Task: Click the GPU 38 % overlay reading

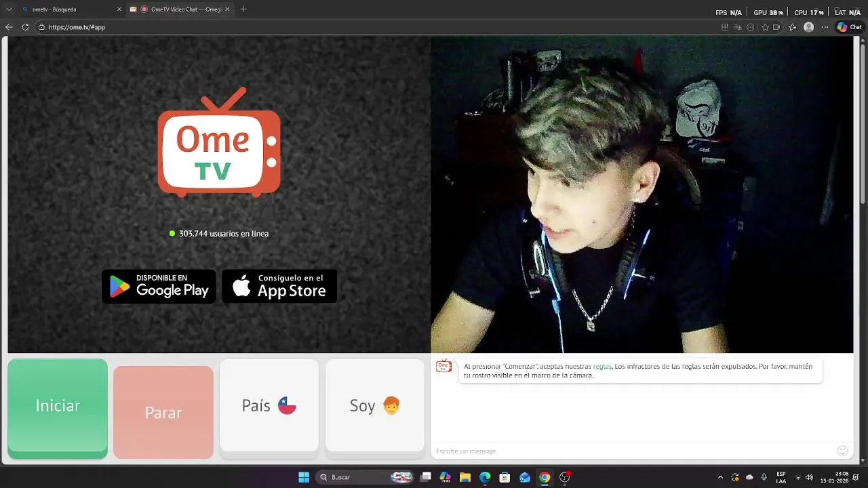Action: coord(768,12)
